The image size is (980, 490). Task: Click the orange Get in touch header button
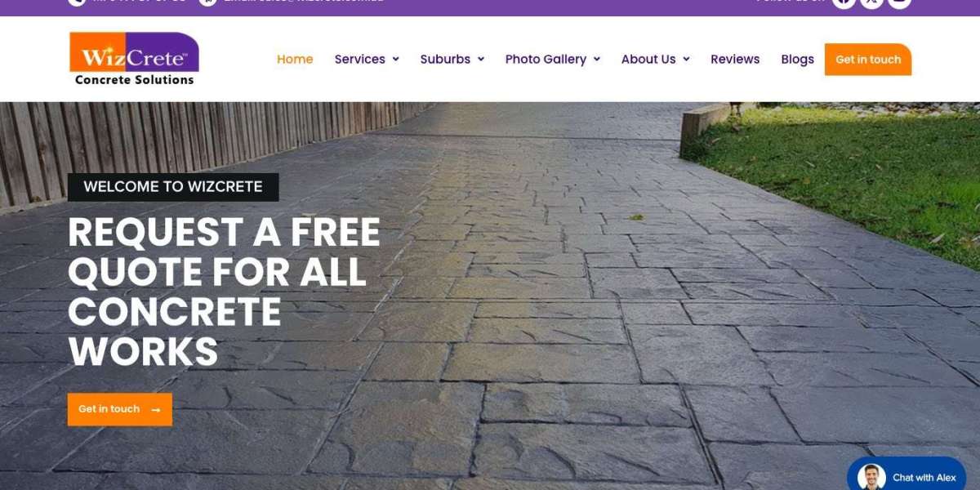[x=868, y=60]
